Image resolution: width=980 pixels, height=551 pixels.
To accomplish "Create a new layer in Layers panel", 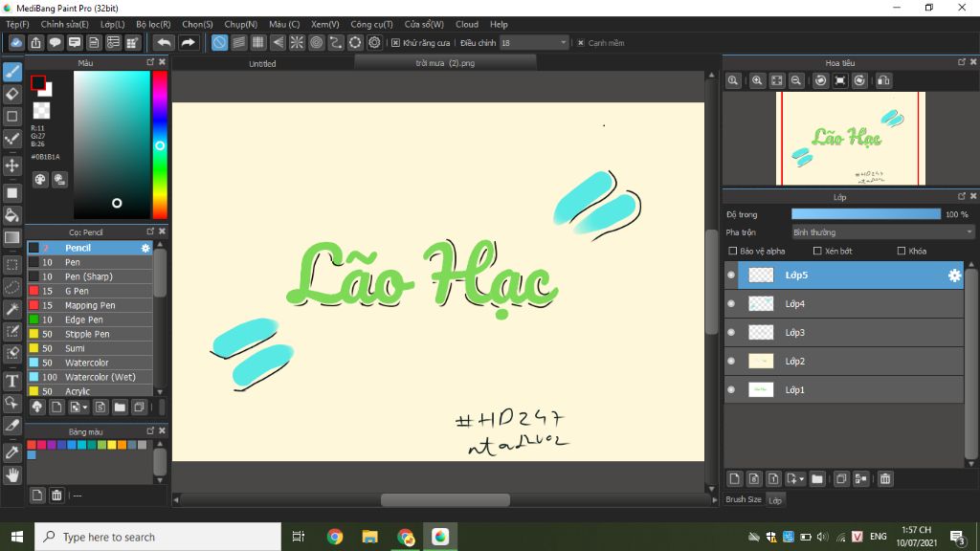I will pyautogui.click(x=734, y=479).
